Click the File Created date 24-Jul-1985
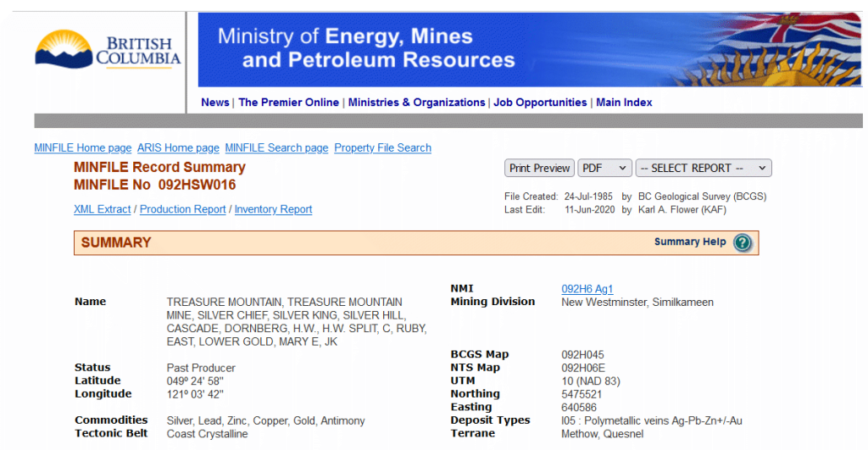868x450 pixels. (x=588, y=197)
